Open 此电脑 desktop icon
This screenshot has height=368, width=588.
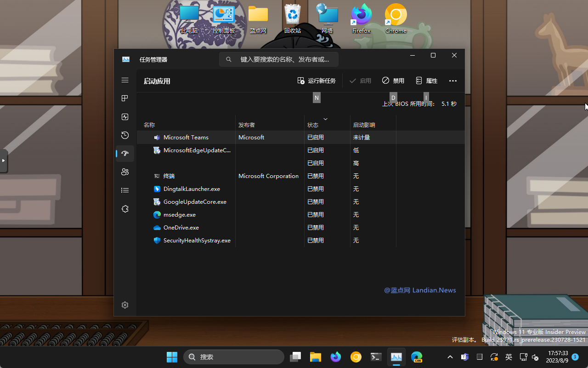click(189, 19)
